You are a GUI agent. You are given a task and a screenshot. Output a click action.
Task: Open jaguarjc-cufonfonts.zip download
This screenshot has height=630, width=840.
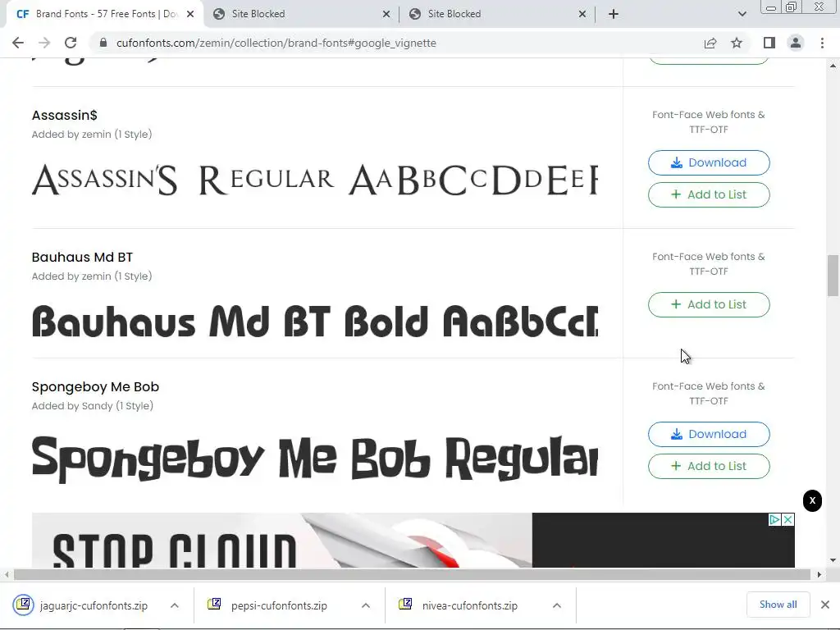point(94,606)
